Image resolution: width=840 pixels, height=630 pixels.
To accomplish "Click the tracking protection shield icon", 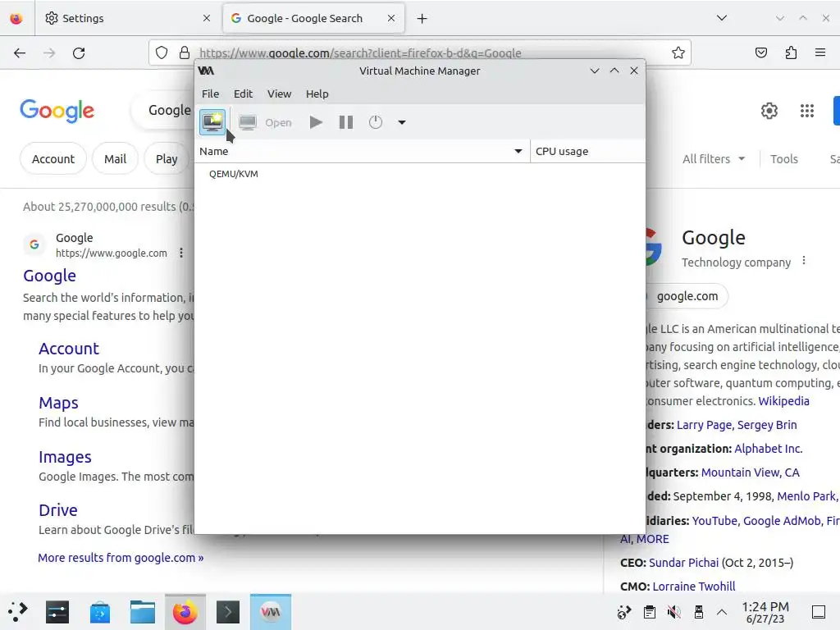I will pyautogui.click(x=162, y=52).
